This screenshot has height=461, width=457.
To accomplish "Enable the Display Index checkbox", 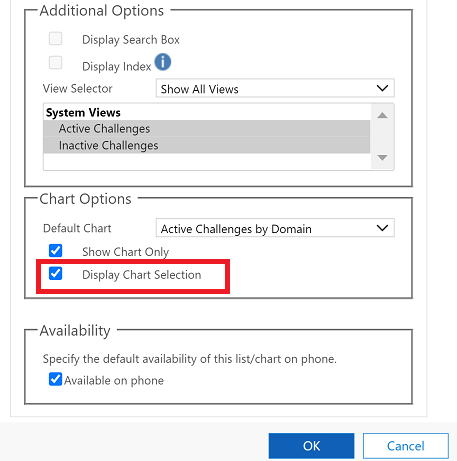I will click(55, 62).
